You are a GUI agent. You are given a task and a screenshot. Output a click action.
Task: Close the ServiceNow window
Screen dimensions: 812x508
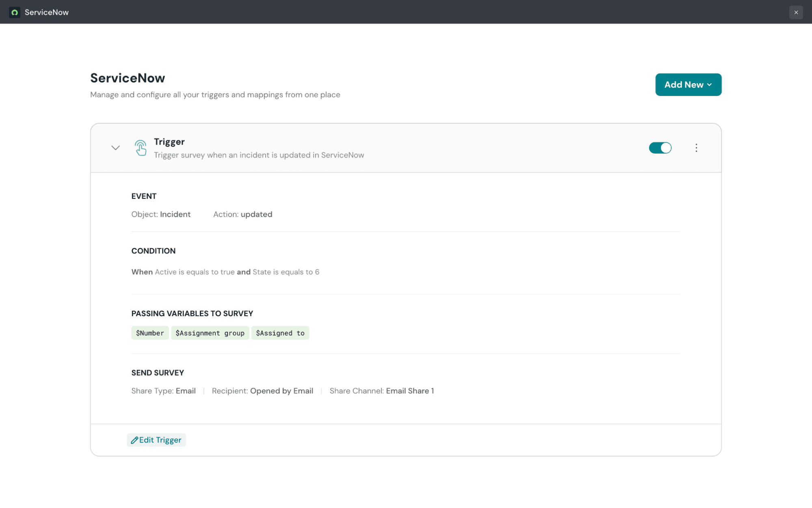point(796,12)
